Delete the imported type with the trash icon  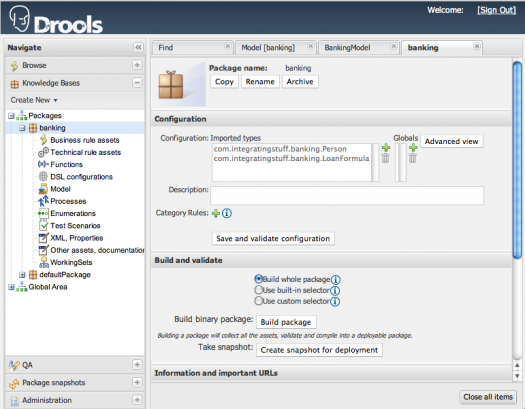click(x=385, y=158)
